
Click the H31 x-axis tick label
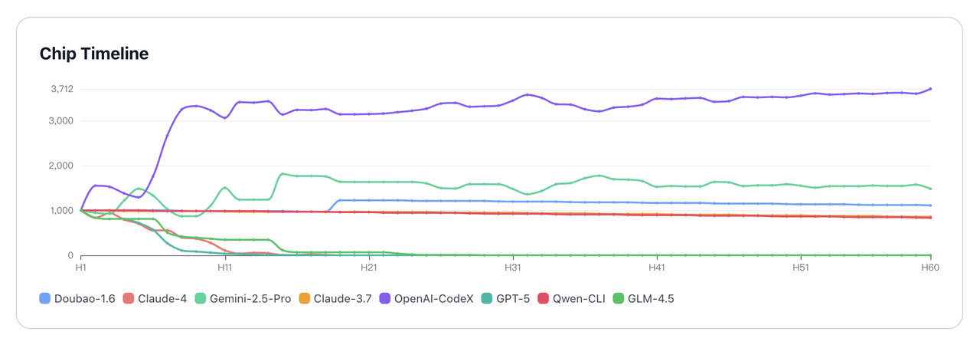click(x=512, y=268)
